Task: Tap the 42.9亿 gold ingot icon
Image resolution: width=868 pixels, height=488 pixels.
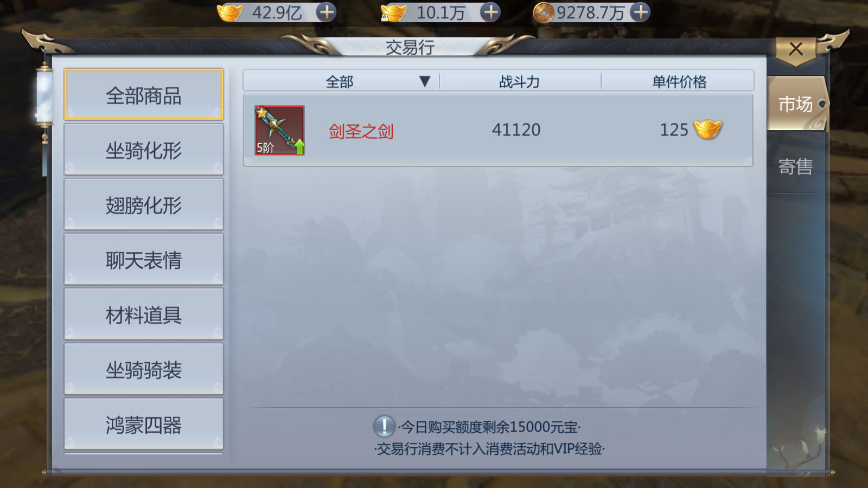Action: pos(229,12)
